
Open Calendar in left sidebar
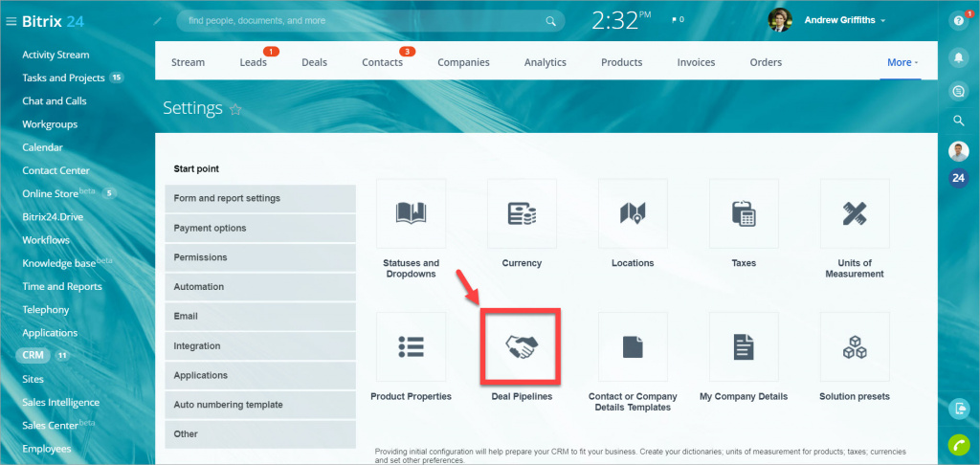tap(42, 147)
